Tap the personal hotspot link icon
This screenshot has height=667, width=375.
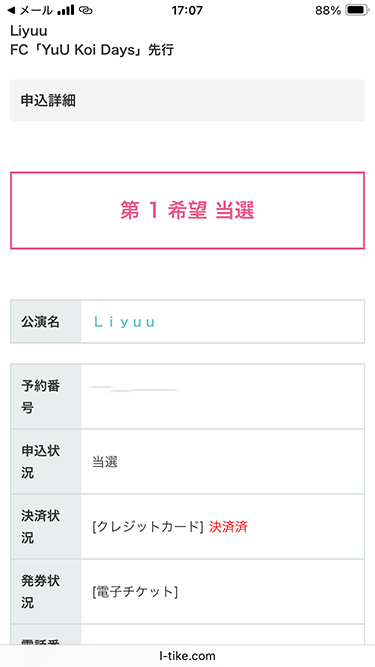click(85, 11)
